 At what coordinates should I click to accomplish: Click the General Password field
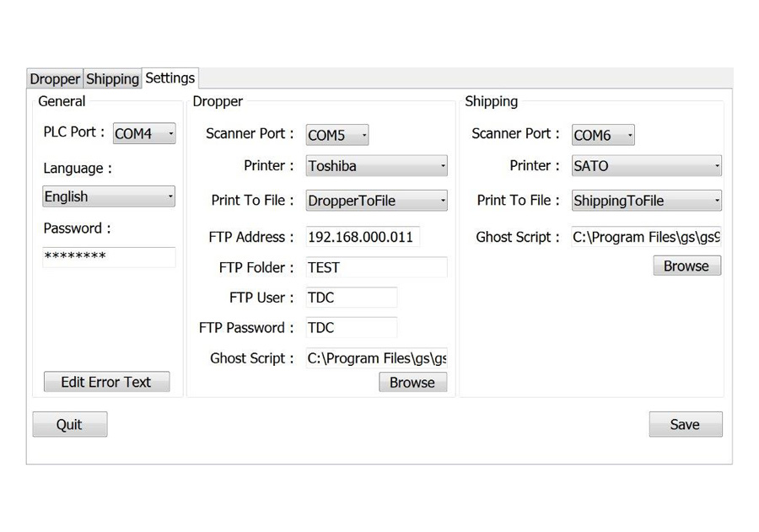coord(109,257)
